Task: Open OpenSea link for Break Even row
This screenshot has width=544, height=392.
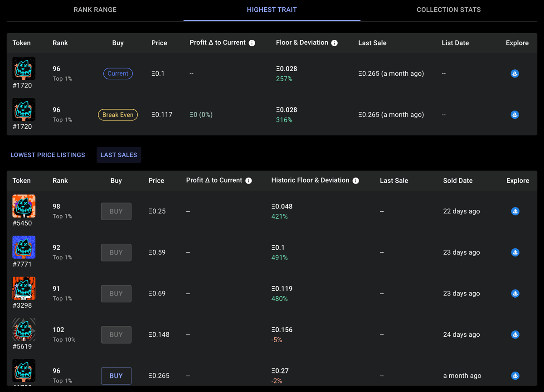Action: [515, 115]
